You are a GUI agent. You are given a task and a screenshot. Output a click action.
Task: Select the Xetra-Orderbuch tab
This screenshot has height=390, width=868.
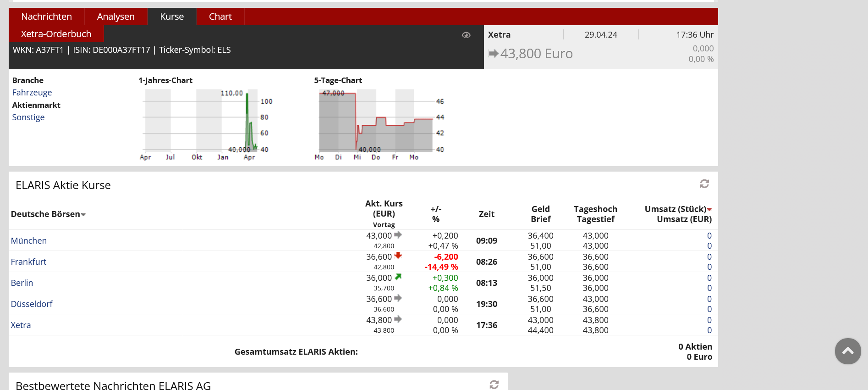[x=56, y=34]
